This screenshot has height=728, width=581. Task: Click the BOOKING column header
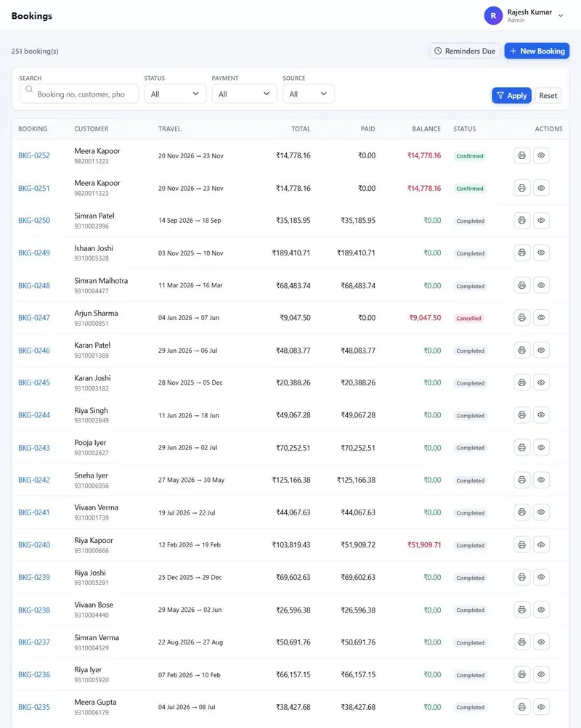click(33, 128)
